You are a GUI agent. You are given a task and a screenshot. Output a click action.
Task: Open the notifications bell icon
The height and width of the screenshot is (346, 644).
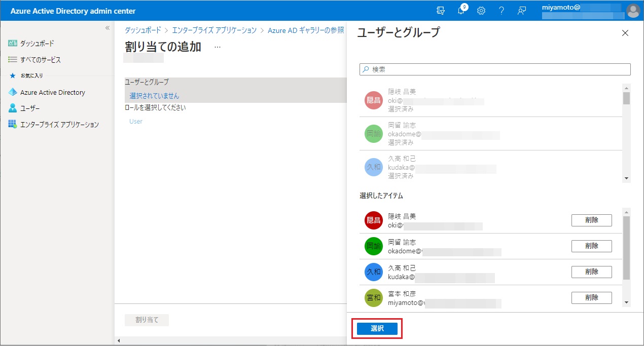click(461, 11)
